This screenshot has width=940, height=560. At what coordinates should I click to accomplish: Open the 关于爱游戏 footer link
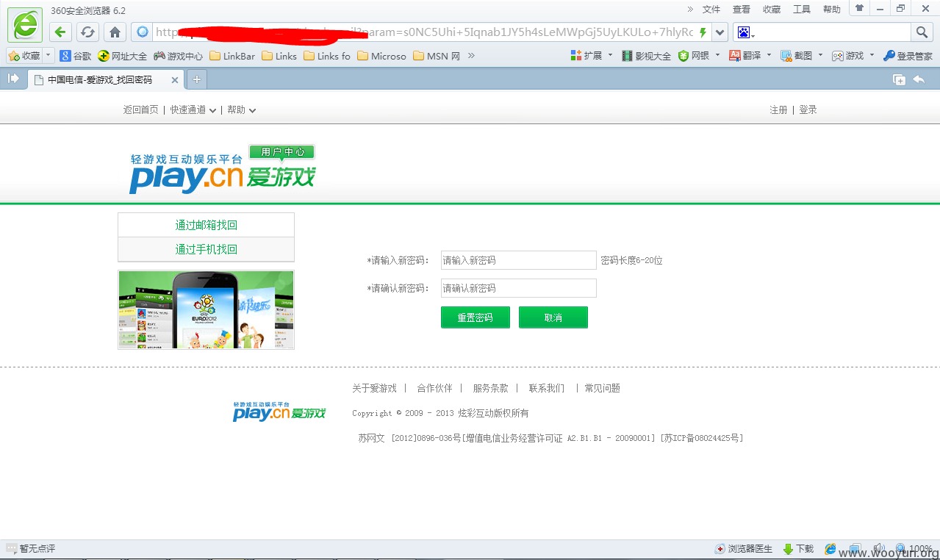tap(374, 388)
